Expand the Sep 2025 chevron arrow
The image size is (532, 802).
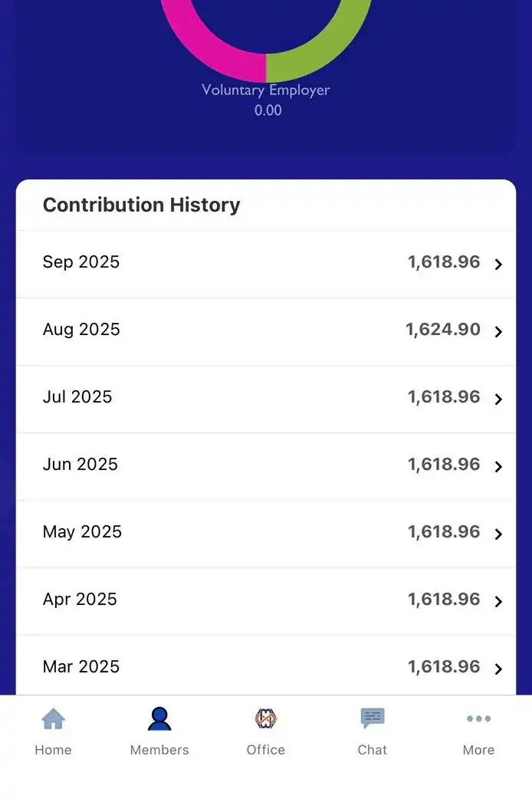coord(498,265)
